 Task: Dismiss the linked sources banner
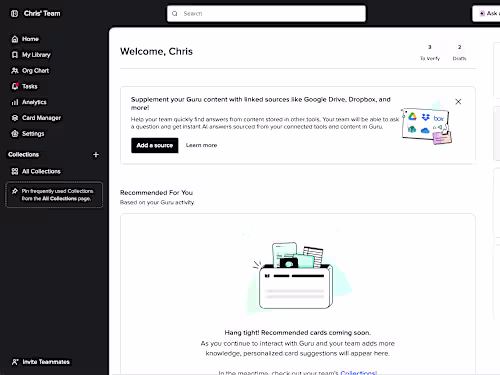(458, 102)
